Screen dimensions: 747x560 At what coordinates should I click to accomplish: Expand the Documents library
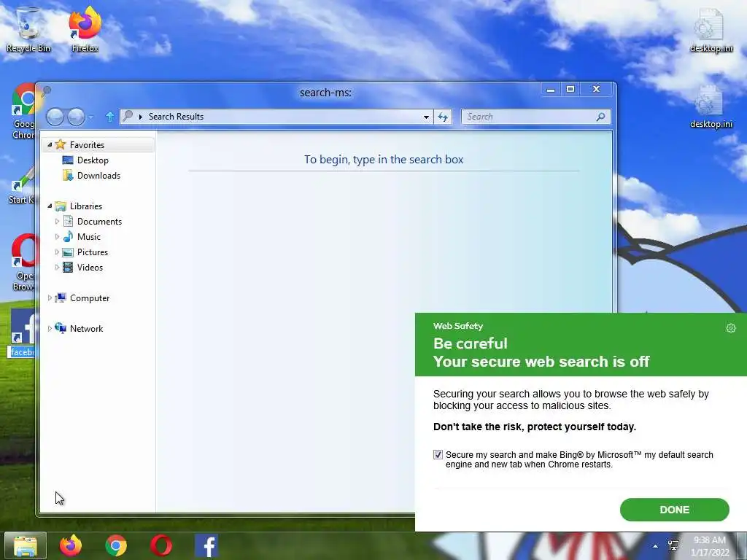pyautogui.click(x=57, y=222)
